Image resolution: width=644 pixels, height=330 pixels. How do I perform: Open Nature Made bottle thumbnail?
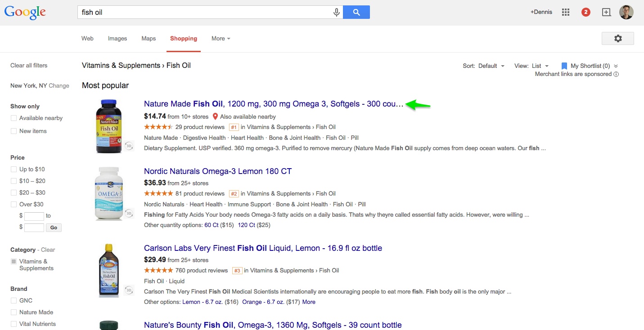(x=108, y=126)
